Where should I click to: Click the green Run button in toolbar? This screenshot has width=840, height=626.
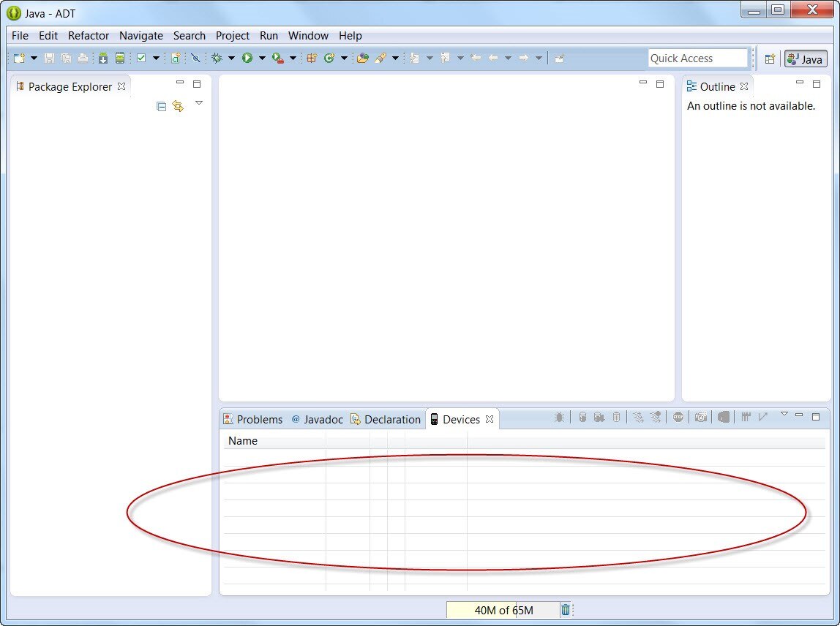[247, 59]
